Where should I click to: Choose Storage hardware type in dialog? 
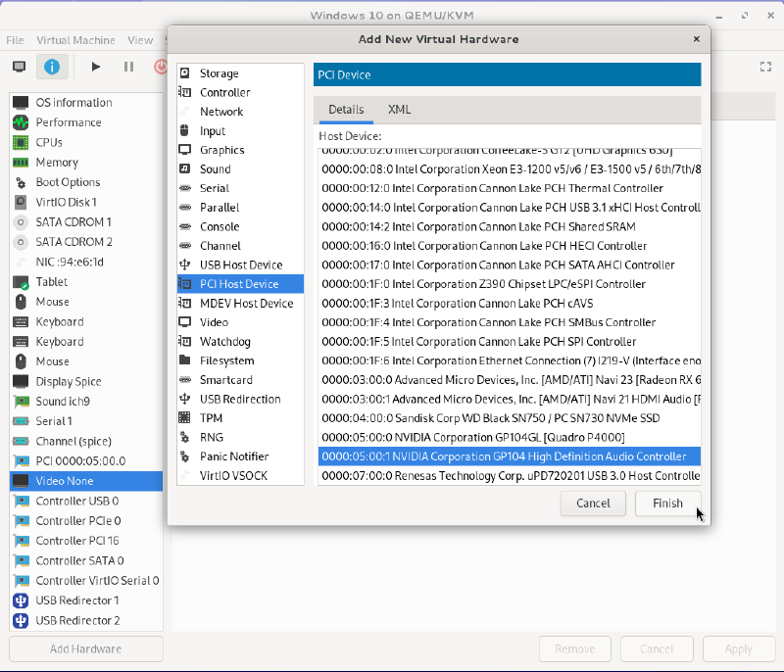point(240,73)
